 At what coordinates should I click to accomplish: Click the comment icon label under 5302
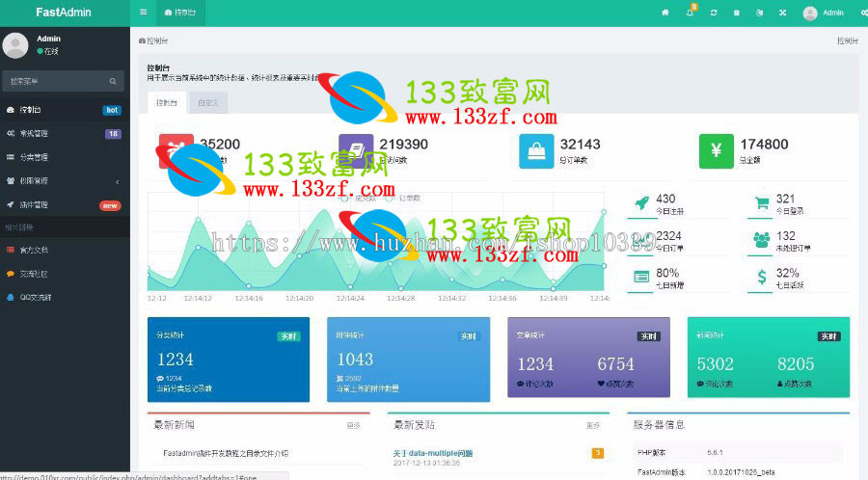click(x=715, y=384)
